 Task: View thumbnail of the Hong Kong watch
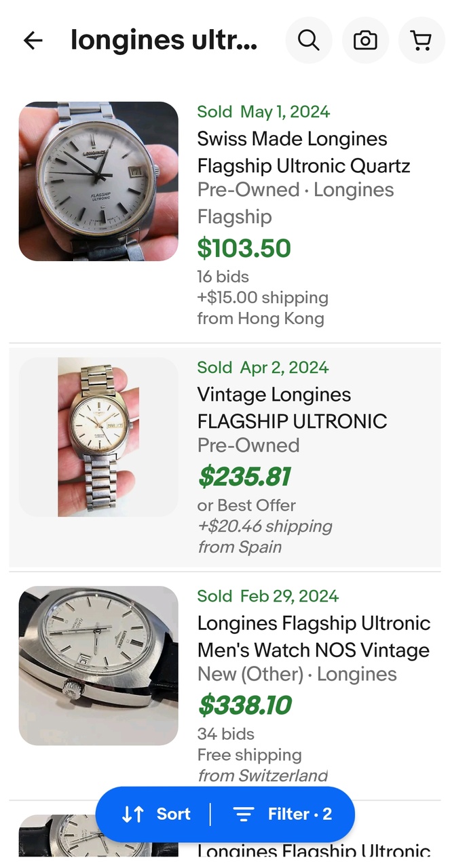click(98, 181)
